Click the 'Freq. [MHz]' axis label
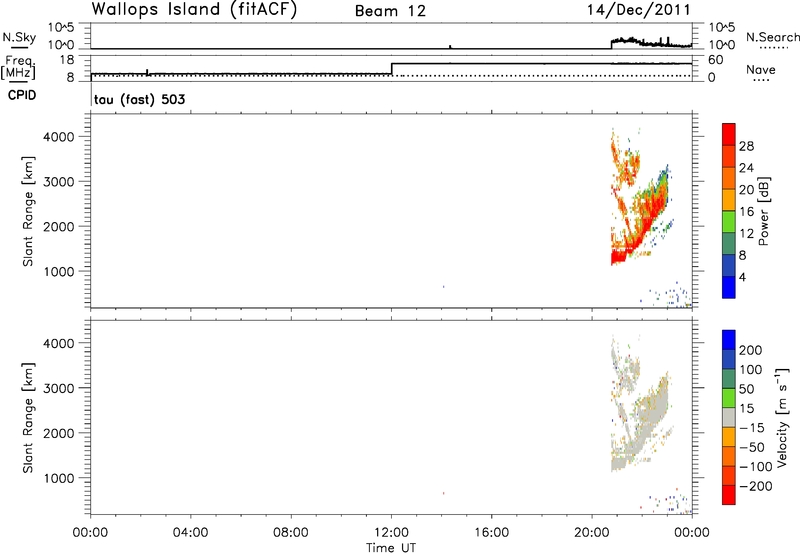This screenshot has height=554, width=800. tap(18, 67)
